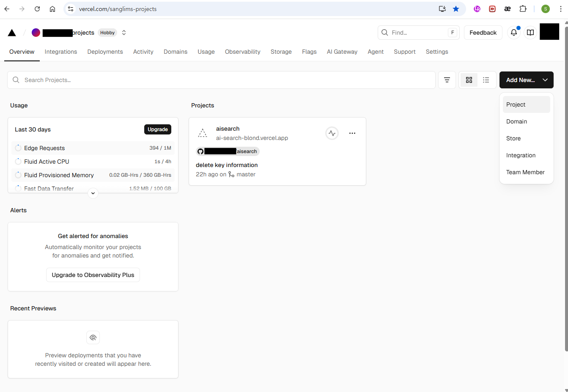Click the team avatar circle

tap(36, 33)
